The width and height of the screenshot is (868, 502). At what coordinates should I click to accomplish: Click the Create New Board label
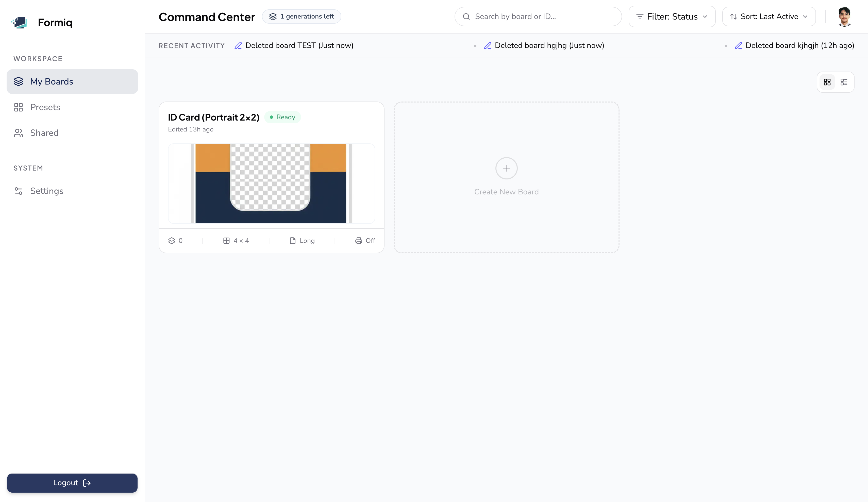coord(506,192)
